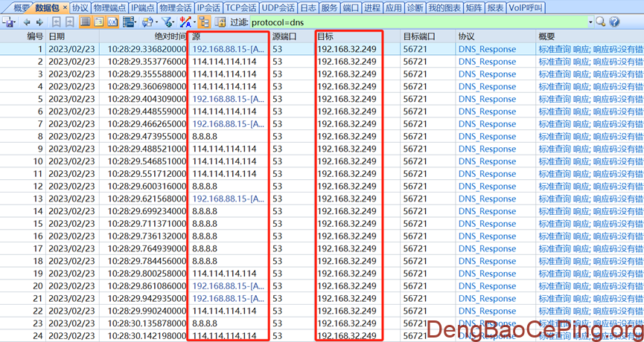This screenshot has height=342, width=644.
Task: Click the back arrow navigation icon
Action: click(28, 22)
